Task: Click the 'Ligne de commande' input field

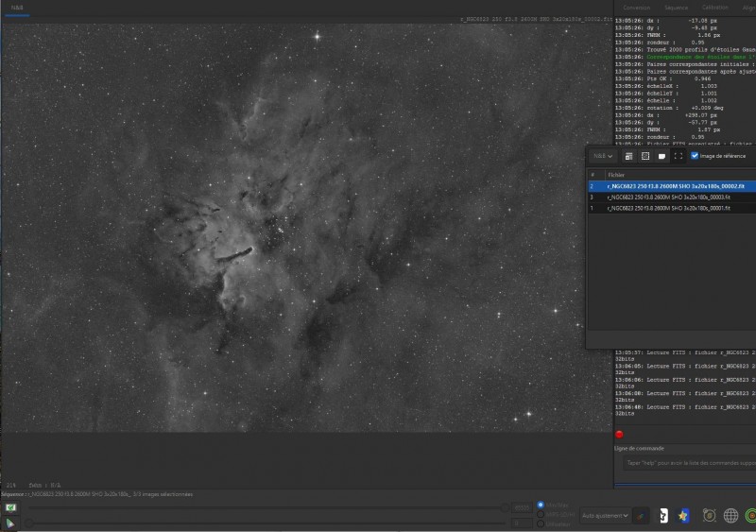Action: 690,463
